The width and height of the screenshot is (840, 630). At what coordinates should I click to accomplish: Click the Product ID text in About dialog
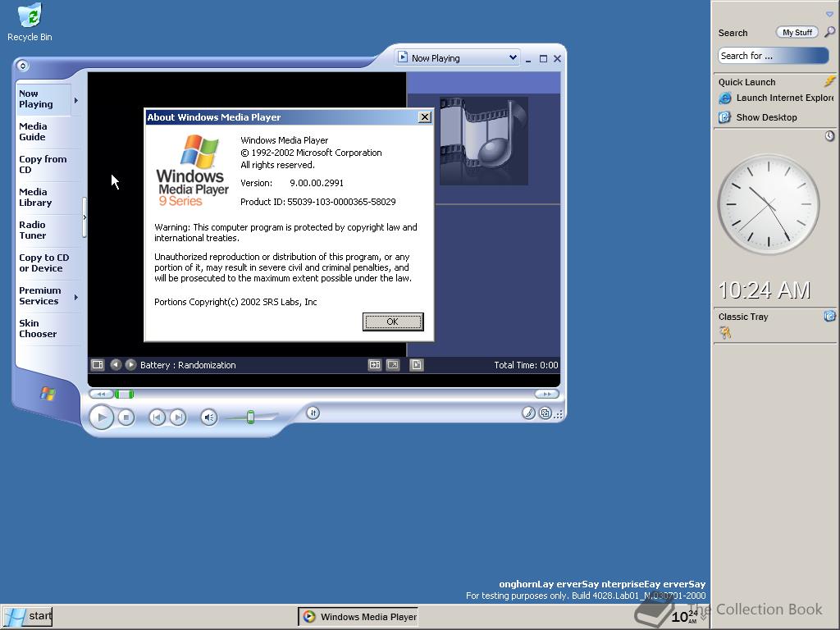pyautogui.click(x=317, y=202)
